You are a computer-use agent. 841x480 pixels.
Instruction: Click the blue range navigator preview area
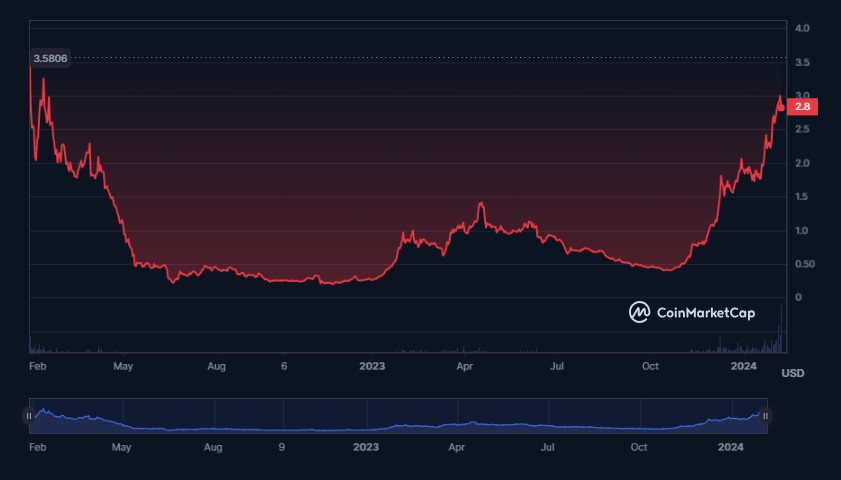[398, 416]
